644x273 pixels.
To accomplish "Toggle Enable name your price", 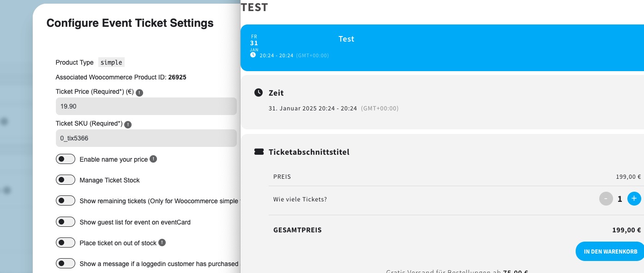I will pyautogui.click(x=66, y=159).
